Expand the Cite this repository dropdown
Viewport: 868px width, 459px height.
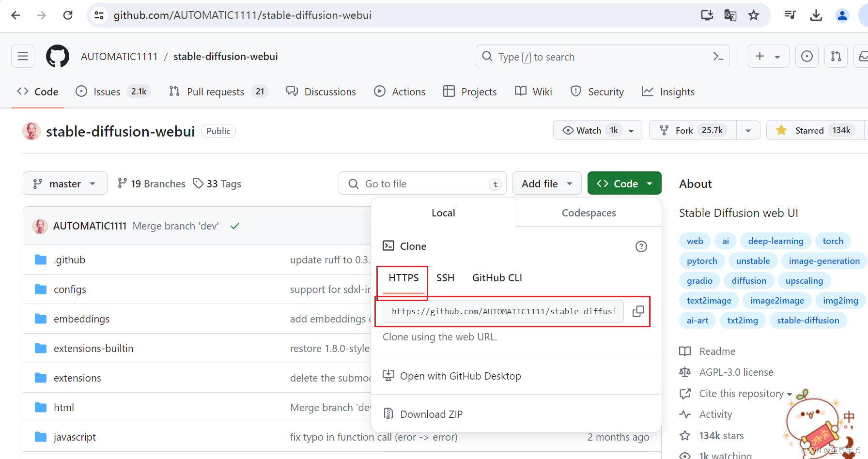coord(745,394)
